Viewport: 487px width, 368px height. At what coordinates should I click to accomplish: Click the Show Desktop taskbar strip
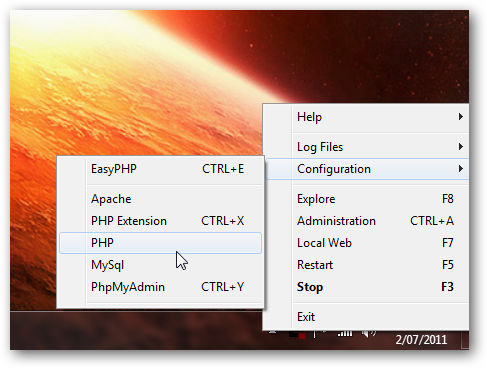point(465,340)
